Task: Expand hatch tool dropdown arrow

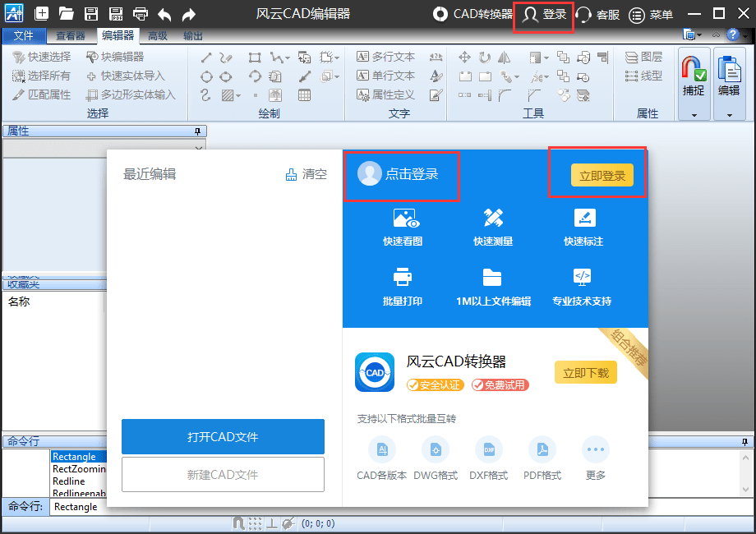Action: (x=238, y=96)
